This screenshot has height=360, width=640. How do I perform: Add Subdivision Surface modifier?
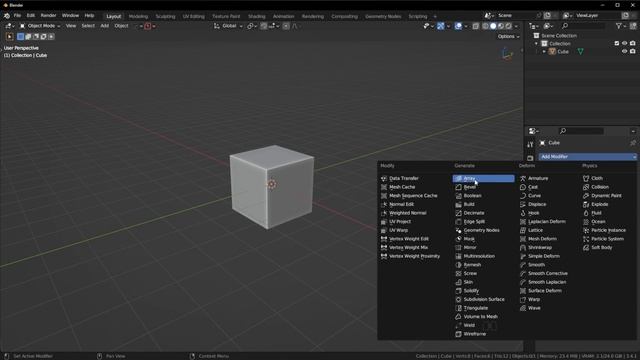coord(483,299)
